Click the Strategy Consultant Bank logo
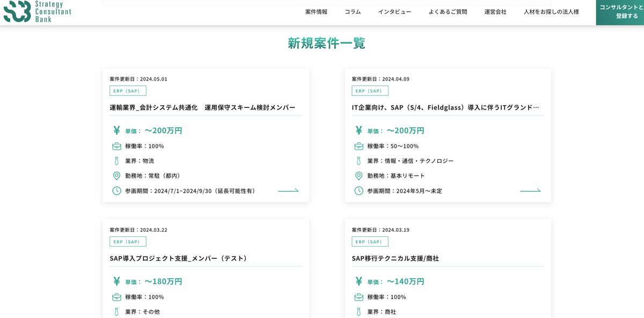Screen dimensions: 644x318 click(x=37, y=11)
